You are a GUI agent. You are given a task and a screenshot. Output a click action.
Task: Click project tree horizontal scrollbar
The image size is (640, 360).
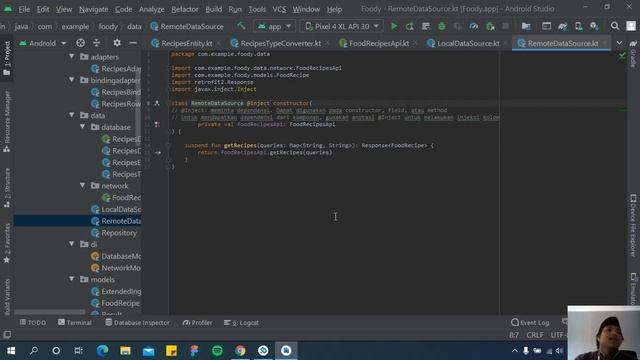(50, 312)
